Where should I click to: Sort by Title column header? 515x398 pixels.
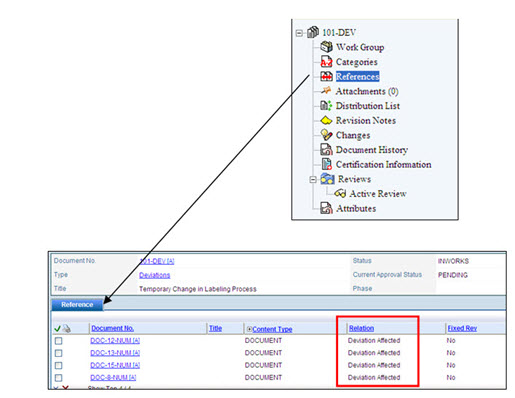[215, 328]
